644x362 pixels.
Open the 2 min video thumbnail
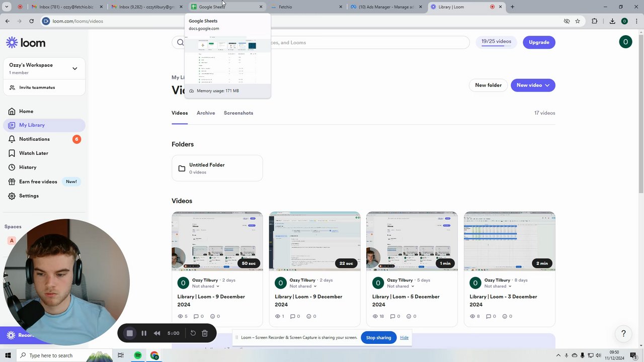point(509,241)
